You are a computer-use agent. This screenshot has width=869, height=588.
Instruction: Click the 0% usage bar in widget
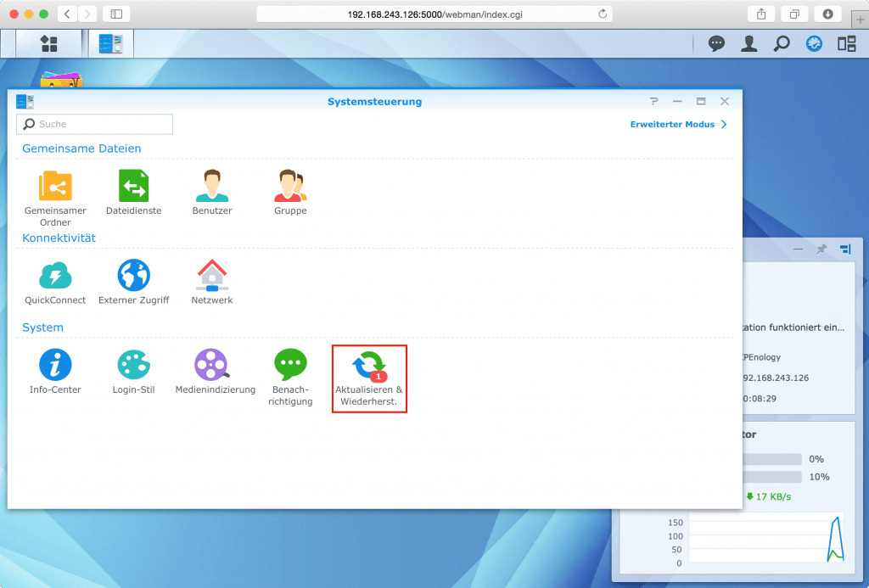[772, 459]
